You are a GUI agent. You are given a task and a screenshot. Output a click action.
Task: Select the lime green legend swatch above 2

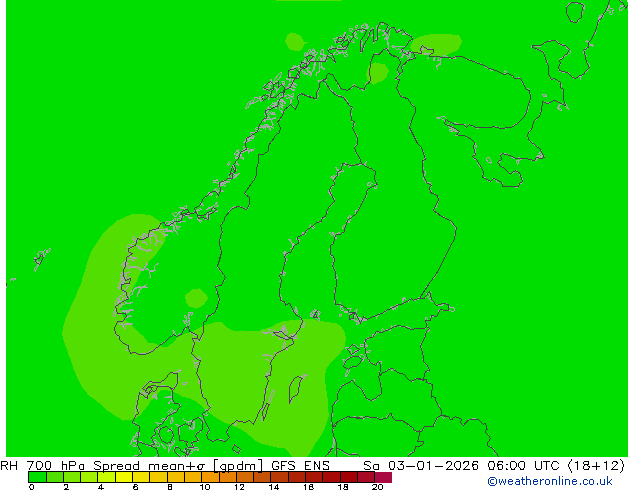(x=72, y=477)
